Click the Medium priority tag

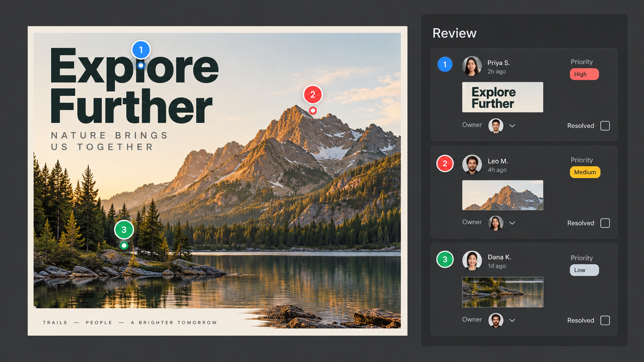point(585,172)
